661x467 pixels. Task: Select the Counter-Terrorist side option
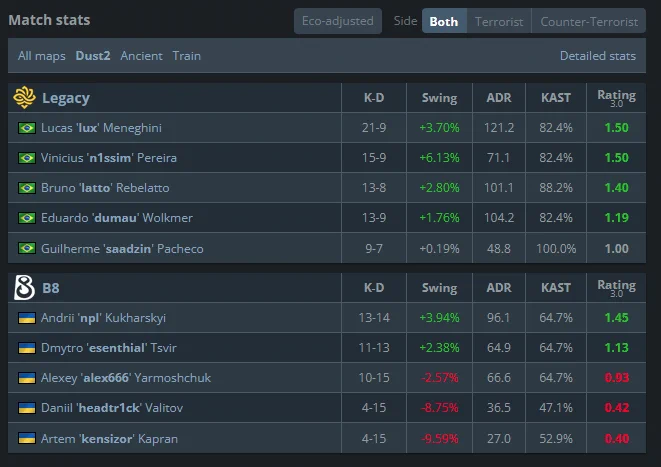[589, 21]
